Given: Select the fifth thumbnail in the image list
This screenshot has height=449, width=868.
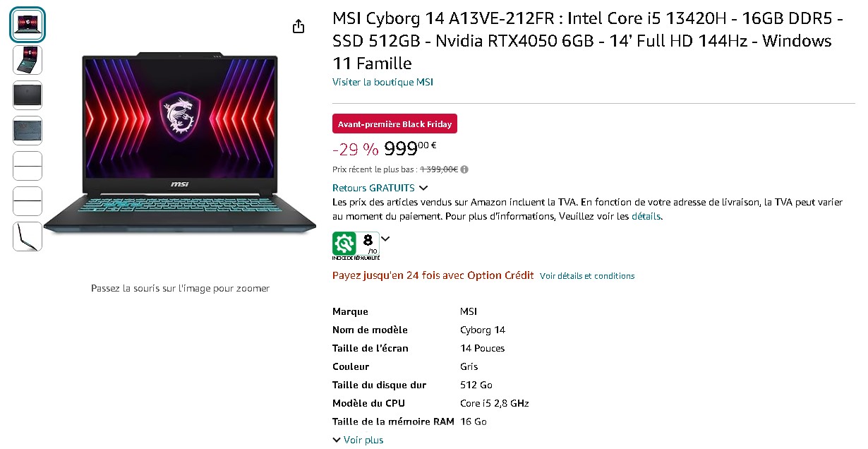Looking at the screenshot, I should (x=28, y=166).
